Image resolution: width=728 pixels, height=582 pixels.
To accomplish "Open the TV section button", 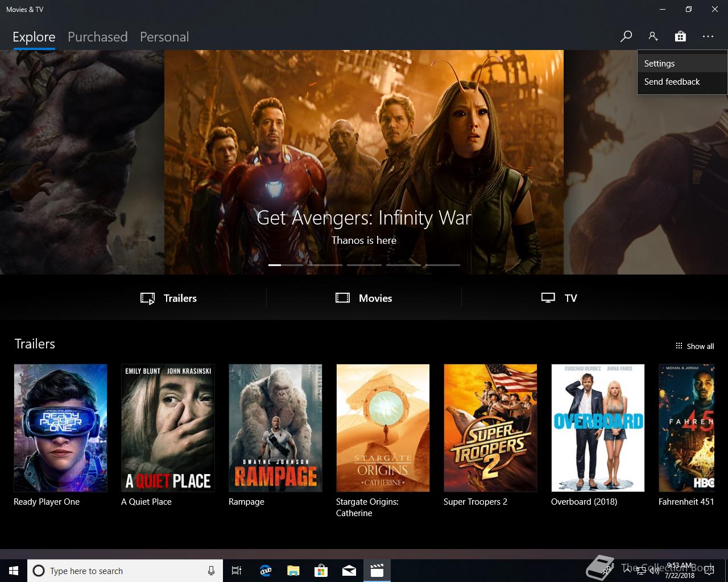I will 559,298.
